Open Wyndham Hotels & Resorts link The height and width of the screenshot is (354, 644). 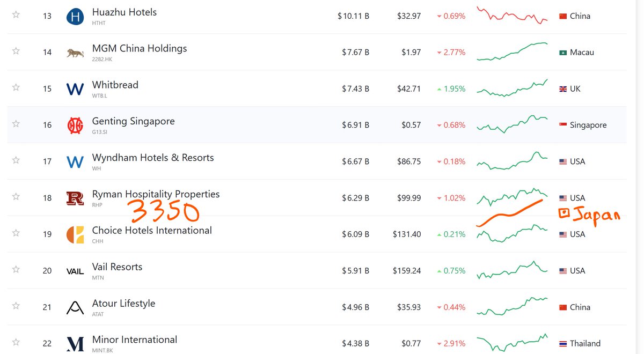tap(153, 158)
